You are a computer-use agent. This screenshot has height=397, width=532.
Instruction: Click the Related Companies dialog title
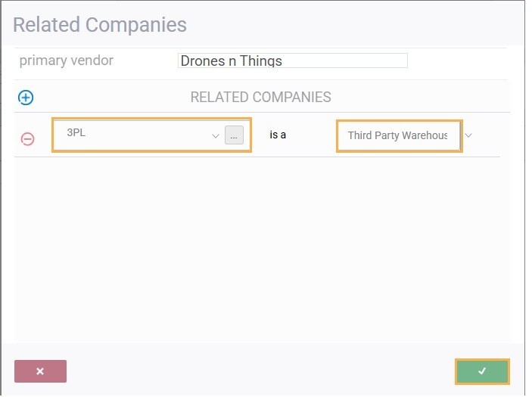pos(100,25)
